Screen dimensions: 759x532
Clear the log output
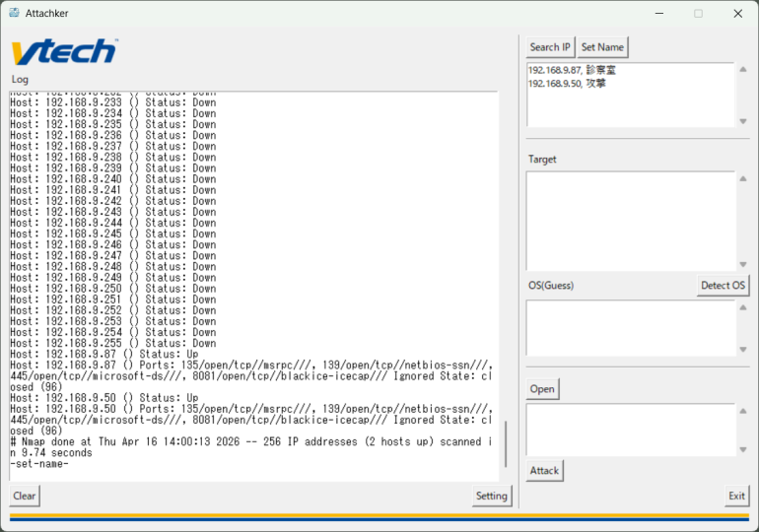pos(25,496)
